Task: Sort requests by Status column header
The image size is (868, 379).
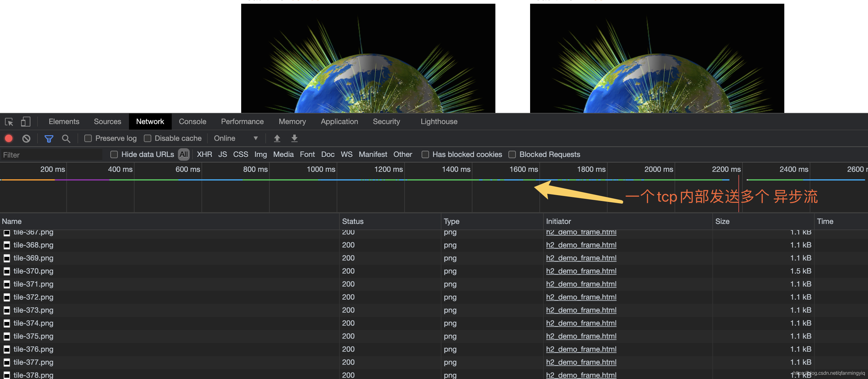Action: 352,221
